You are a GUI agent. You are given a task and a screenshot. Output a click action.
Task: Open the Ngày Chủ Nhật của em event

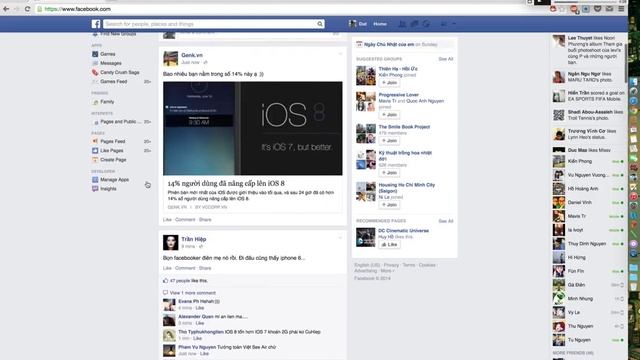(x=389, y=44)
